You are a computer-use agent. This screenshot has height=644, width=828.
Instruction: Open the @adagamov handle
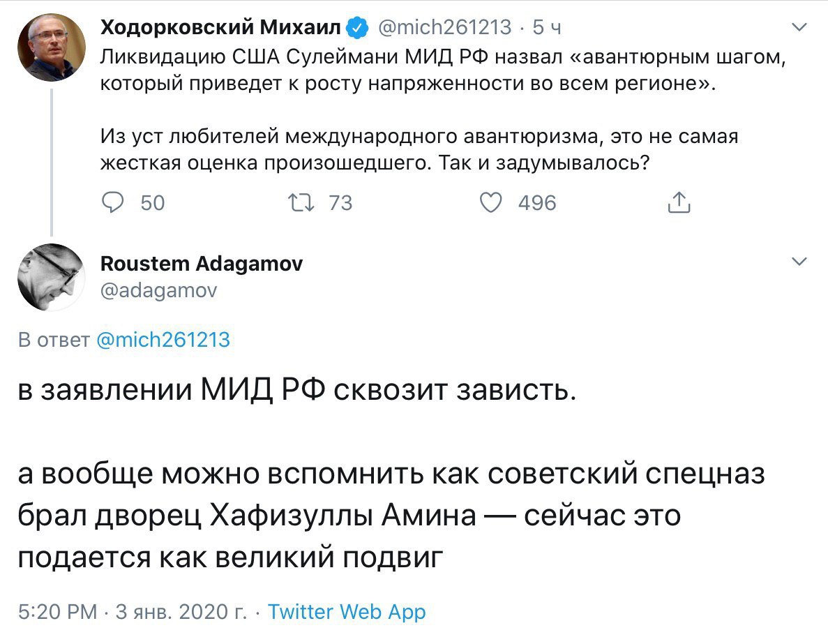coord(159,290)
